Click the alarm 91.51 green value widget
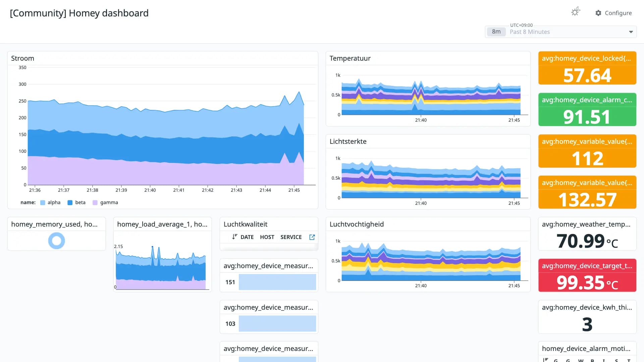The image size is (644, 362). pos(587,110)
